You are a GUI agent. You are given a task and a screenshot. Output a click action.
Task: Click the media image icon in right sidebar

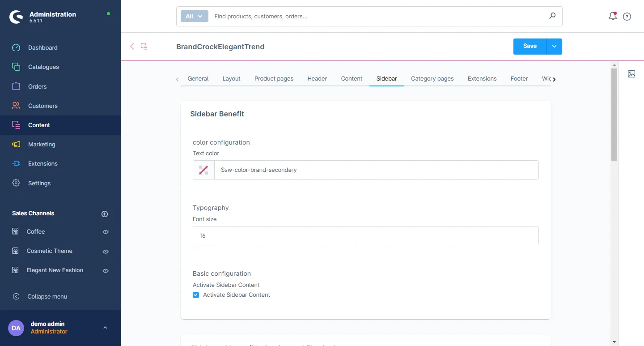631,74
